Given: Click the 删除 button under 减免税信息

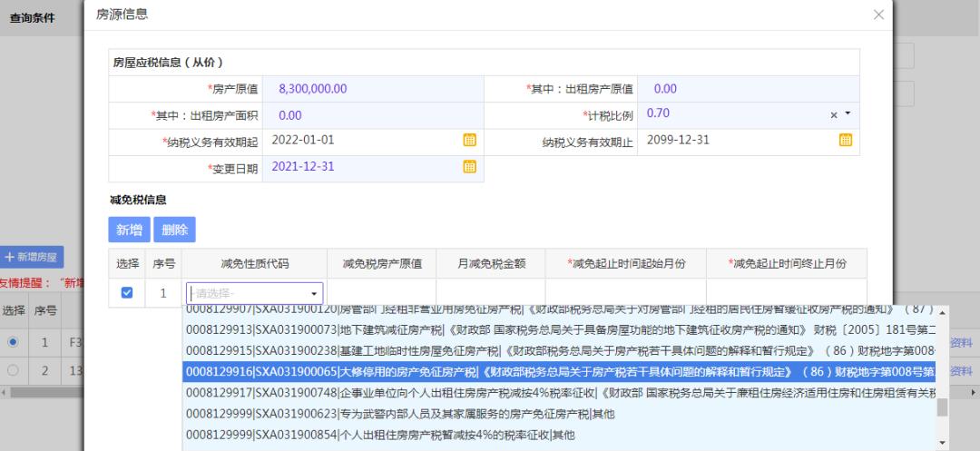Looking at the screenshot, I should click(x=174, y=230).
